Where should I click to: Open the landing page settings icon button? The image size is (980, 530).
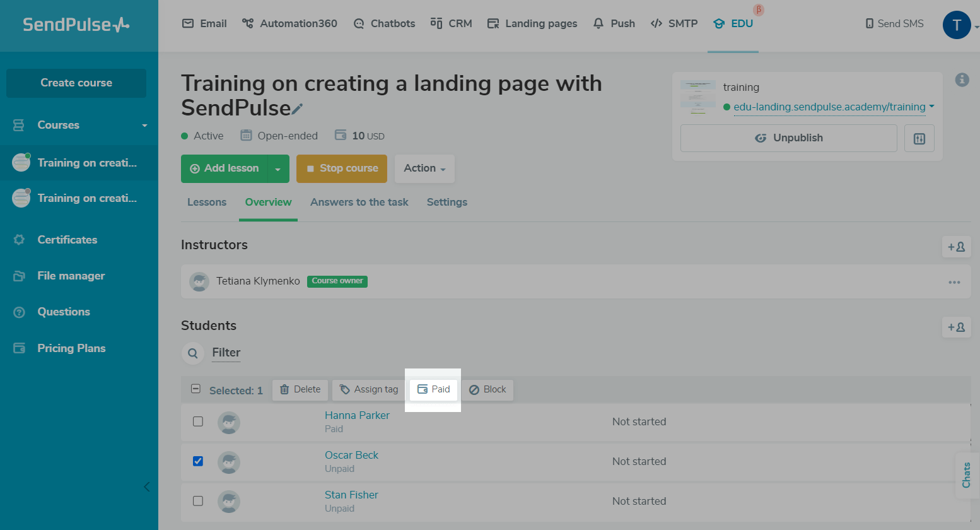pyautogui.click(x=919, y=138)
